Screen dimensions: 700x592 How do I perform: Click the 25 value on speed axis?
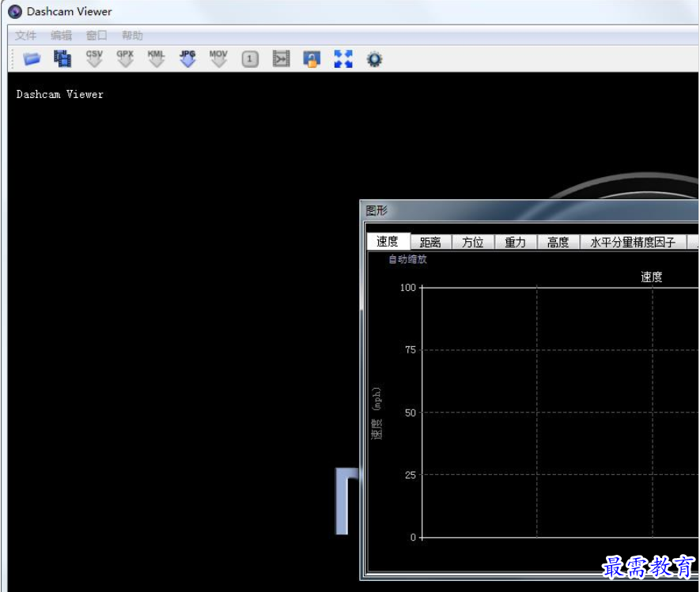411,475
